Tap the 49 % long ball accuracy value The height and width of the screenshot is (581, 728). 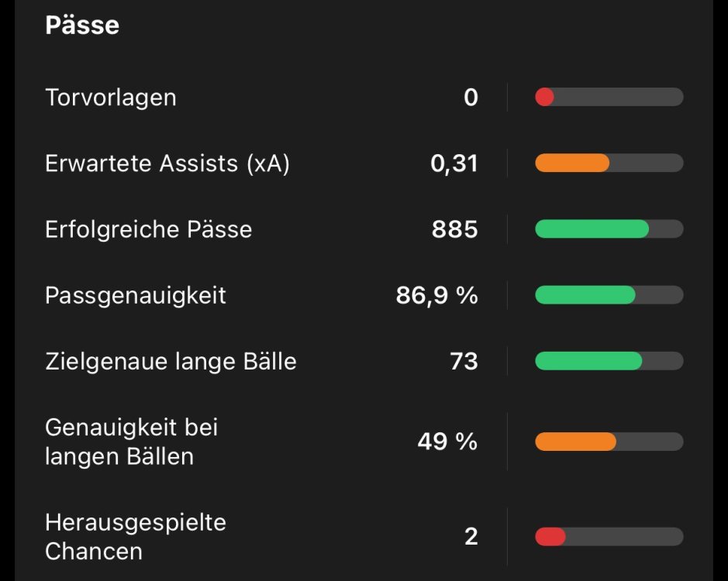pyautogui.click(x=447, y=442)
